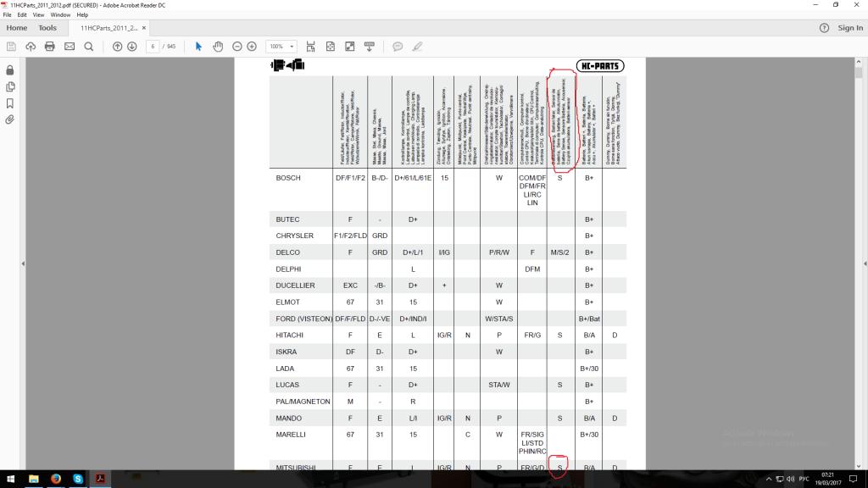The image size is (868, 488).
Task: Expand the right tools pane arrow
Action: coord(865,264)
